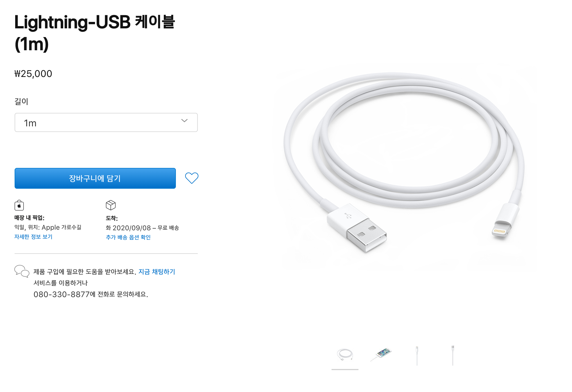Viewport: 572px width, 392px height.
Task: Click the length dropdown chevron arrow
Action: point(184,121)
